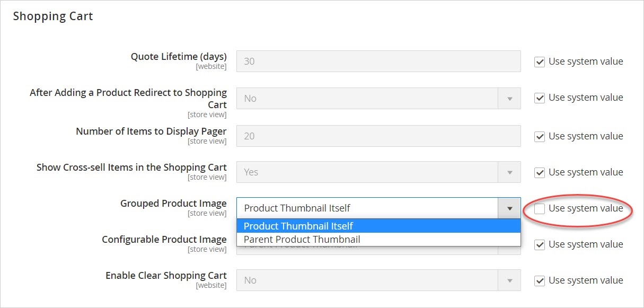Toggle Use system value for Enable Clear Shopping Cart
Image resolution: width=644 pixels, height=308 pixels.
tap(540, 281)
